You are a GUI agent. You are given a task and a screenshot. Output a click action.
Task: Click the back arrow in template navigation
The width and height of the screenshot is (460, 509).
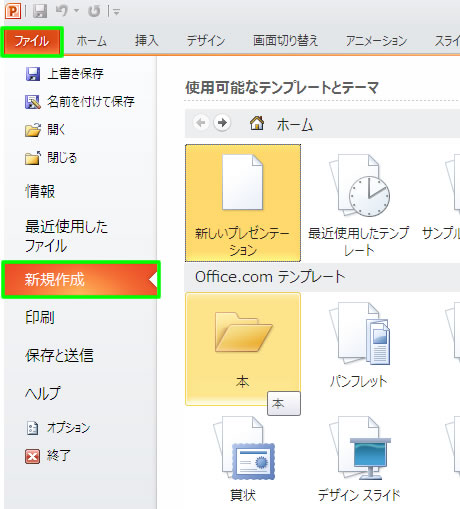point(201,123)
